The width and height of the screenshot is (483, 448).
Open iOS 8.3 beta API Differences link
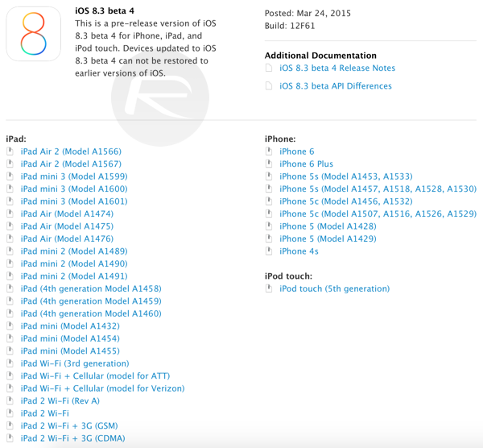click(x=336, y=86)
